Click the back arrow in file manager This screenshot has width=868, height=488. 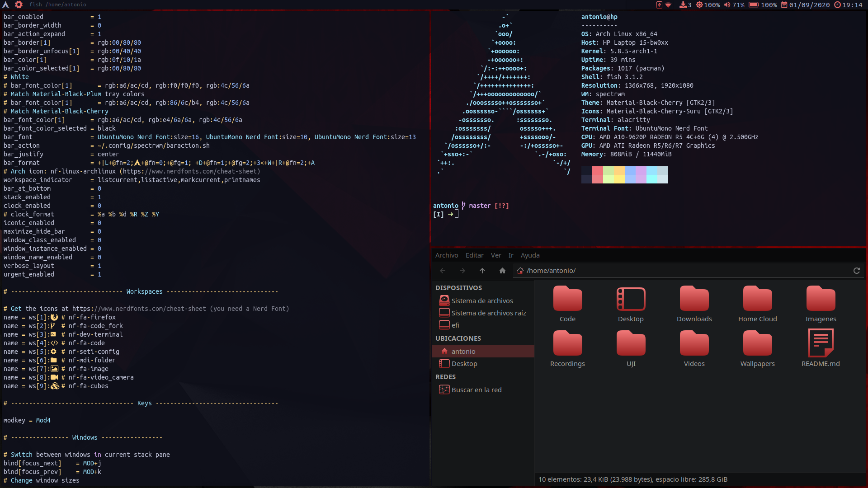click(443, 271)
